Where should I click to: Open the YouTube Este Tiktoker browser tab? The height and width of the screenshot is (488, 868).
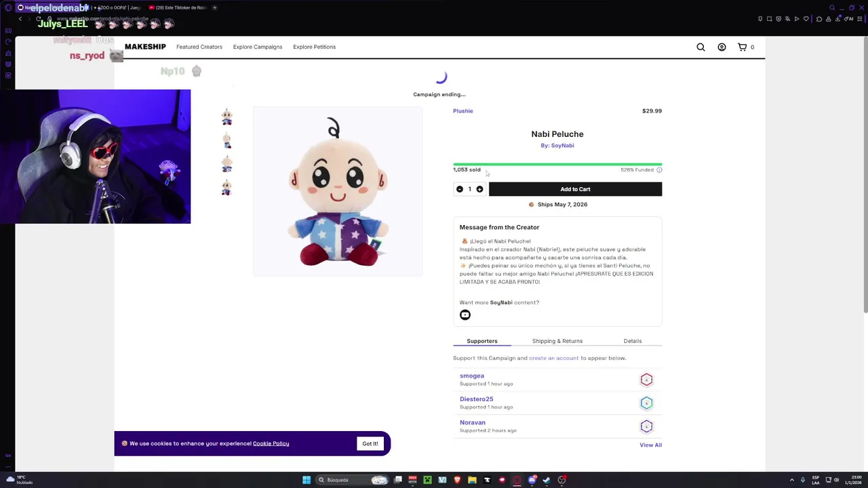[x=177, y=7]
